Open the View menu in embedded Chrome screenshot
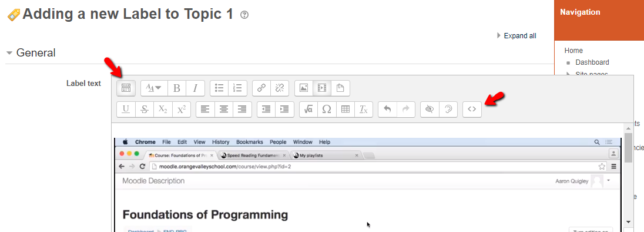The width and height of the screenshot is (644, 232). point(199,142)
